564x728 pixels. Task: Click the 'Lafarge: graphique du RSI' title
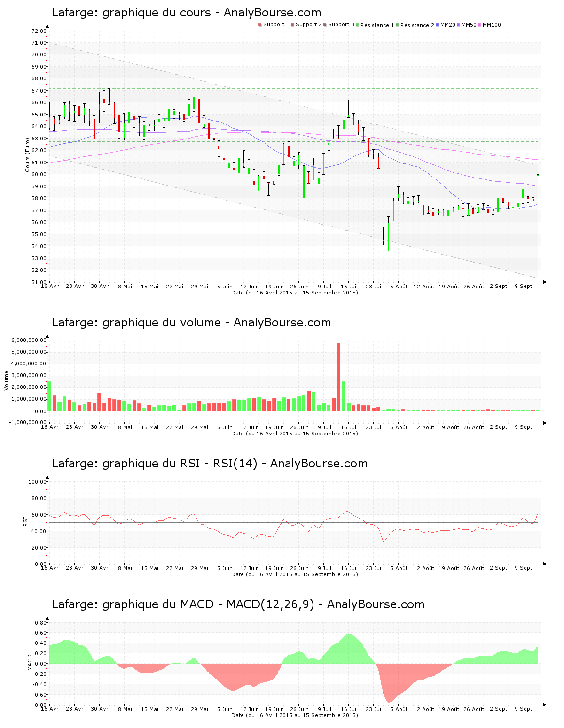[210, 464]
